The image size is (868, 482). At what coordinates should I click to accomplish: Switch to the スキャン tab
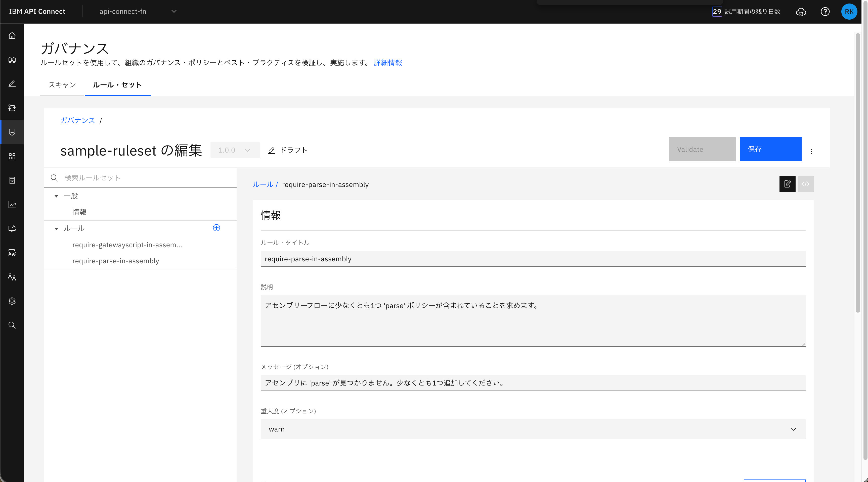(x=62, y=85)
